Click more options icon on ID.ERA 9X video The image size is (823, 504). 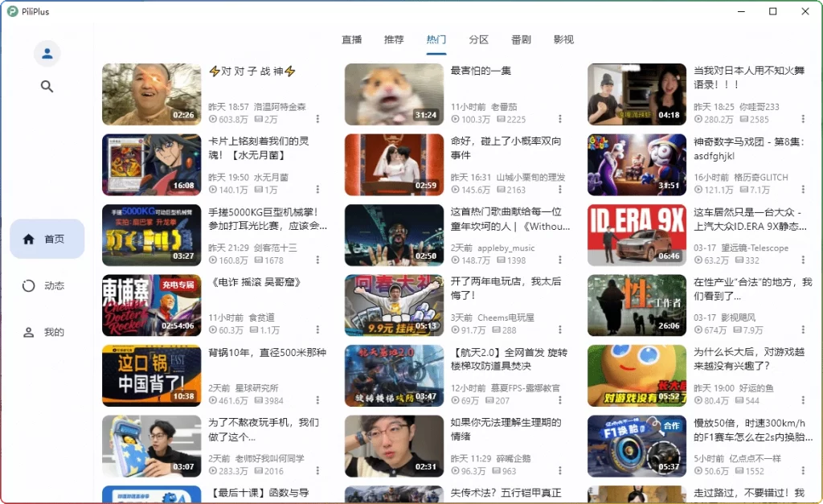click(802, 260)
